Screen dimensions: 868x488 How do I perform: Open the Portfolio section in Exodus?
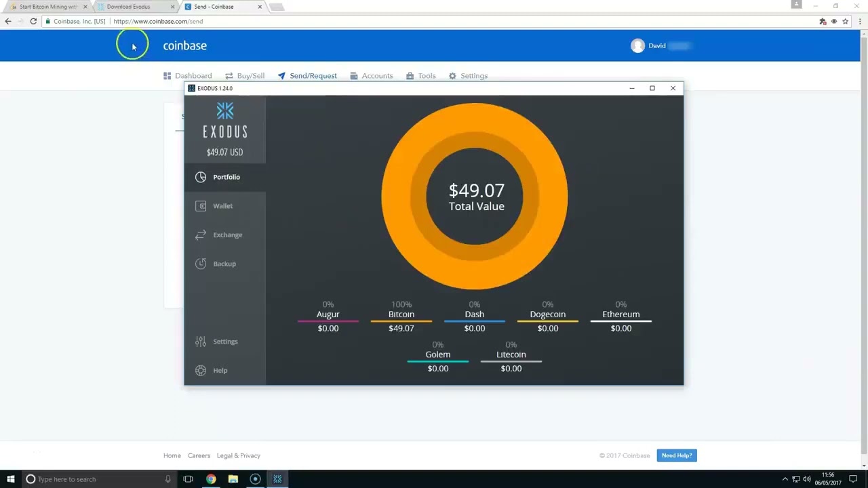coord(224,177)
